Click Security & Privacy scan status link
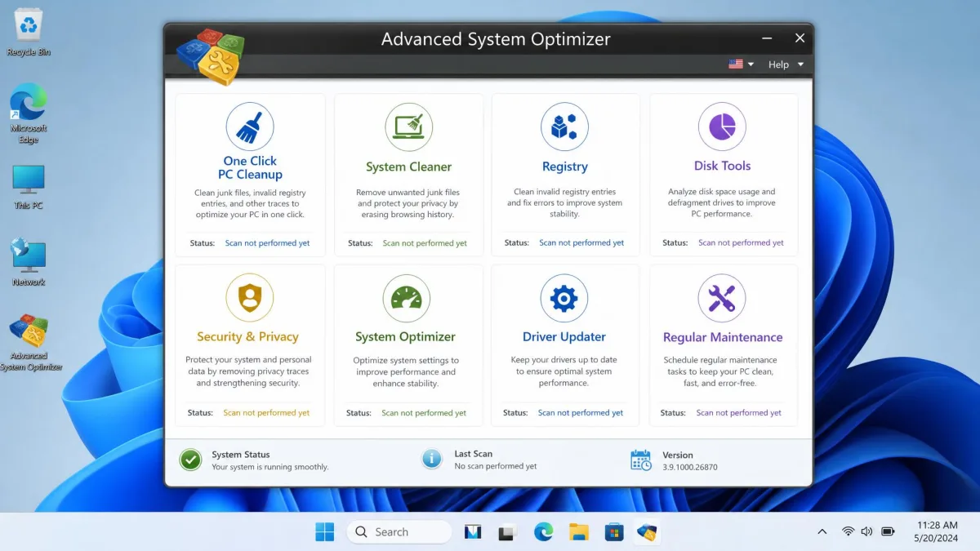 click(266, 413)
